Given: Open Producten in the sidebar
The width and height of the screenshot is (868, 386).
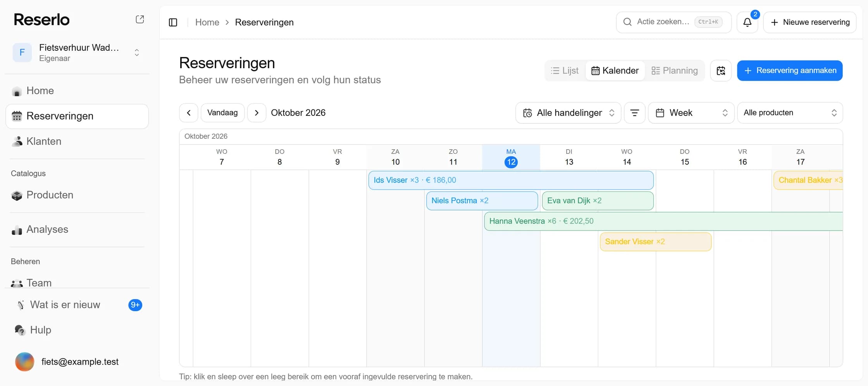Looking at the screenshot, I should [77, 195].
